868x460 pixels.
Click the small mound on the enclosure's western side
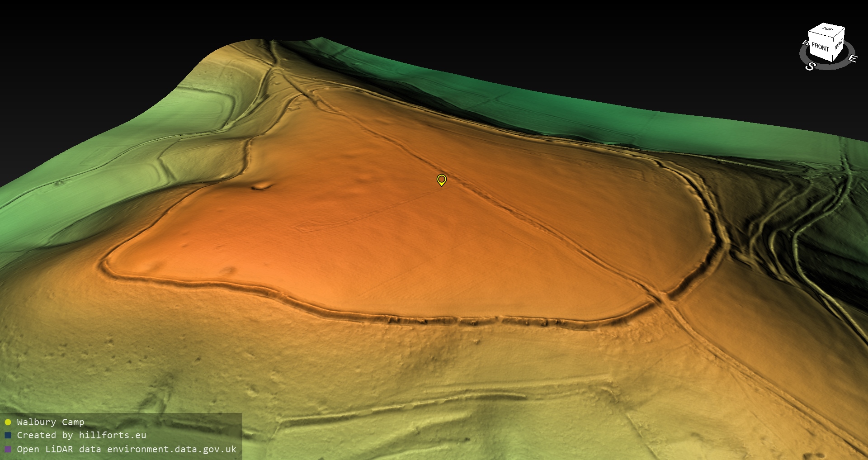point(261,186)
